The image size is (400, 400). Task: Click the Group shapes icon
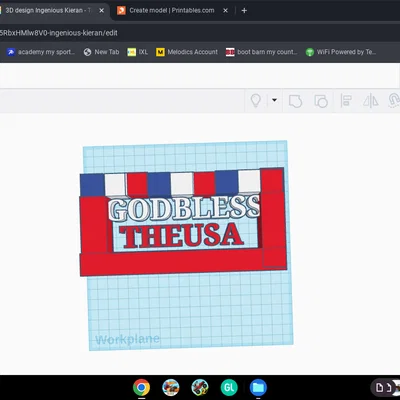tap(295, 101)
